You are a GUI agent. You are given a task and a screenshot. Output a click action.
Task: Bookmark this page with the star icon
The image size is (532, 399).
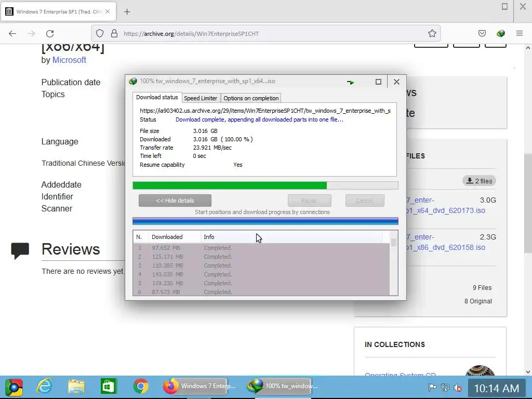pyautogui.click(x=432, y=33)
